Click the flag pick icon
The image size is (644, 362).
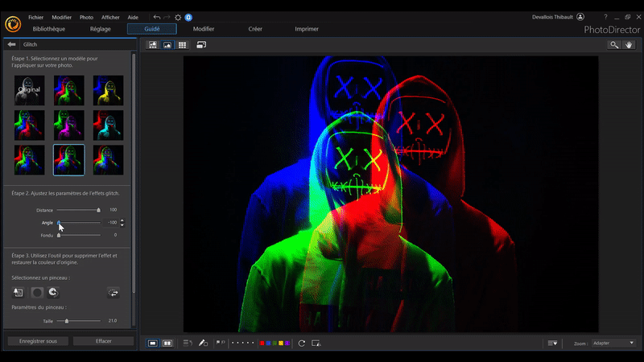218,343
